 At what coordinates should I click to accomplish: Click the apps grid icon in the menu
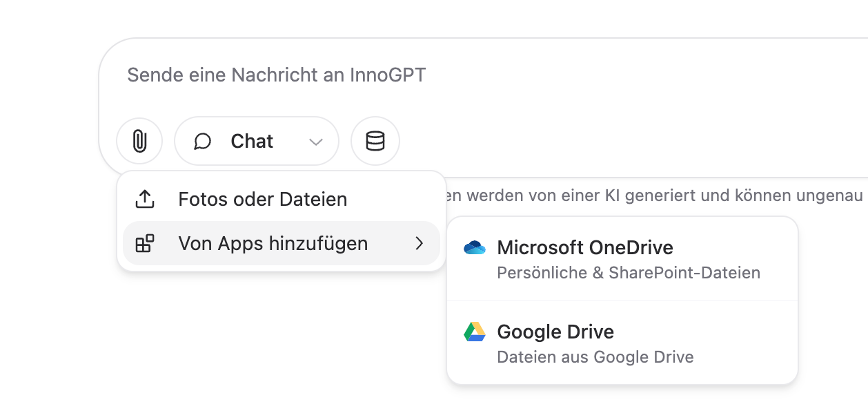(144, 243)
